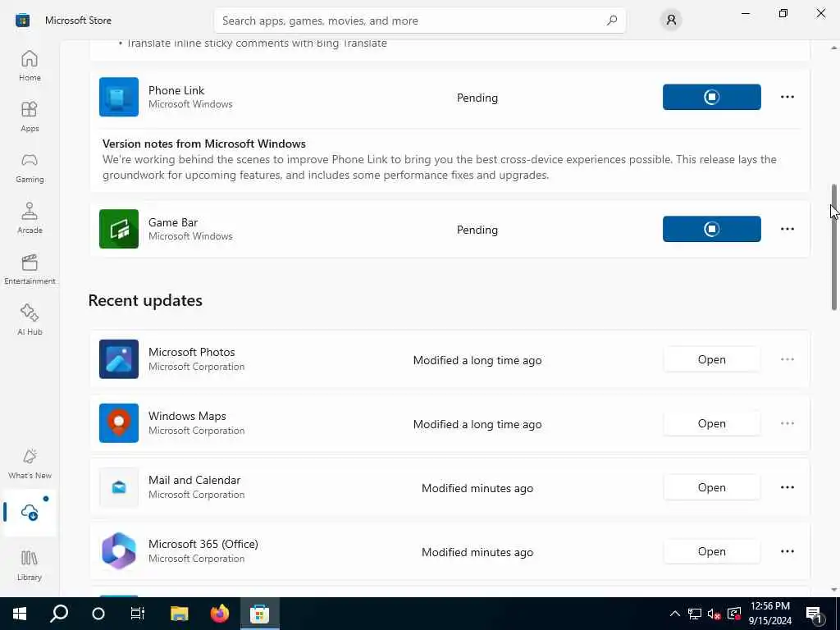Click the Game Bar app name
The width and height of the screenshot is (840, 630).
pos(173,221)
